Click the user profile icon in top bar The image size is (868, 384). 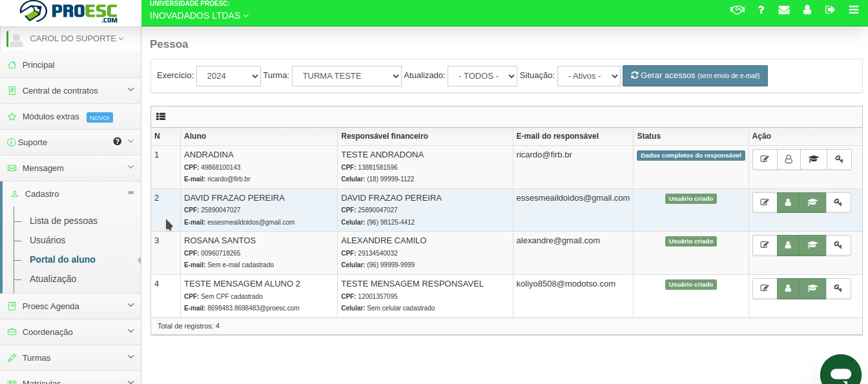point(807,10)
